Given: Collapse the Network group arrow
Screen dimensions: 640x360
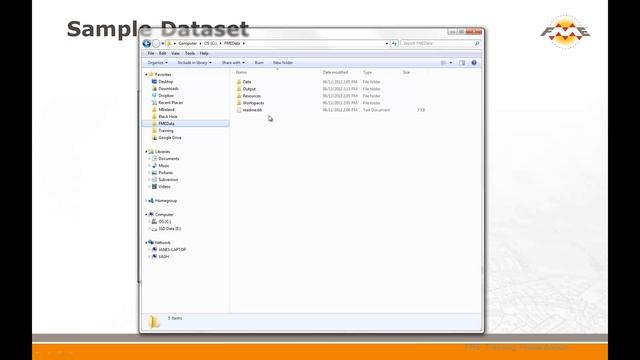Looking at the screenshot, I should tap(146, 243).
